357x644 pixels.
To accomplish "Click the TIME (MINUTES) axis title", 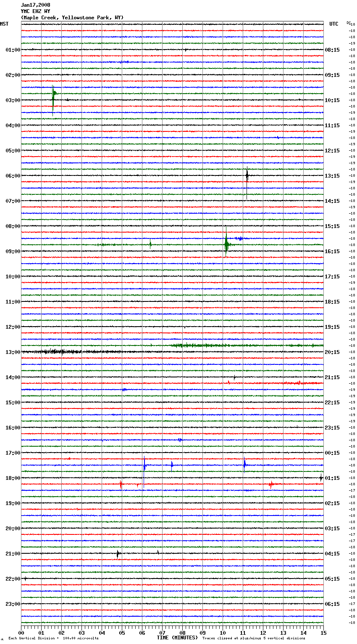I will 177,638.
